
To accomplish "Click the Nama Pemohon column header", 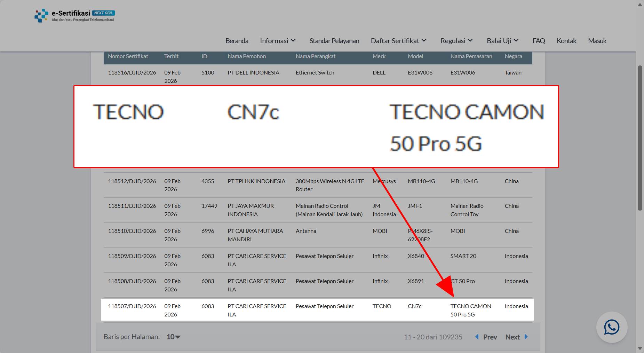I will [247, 56].
